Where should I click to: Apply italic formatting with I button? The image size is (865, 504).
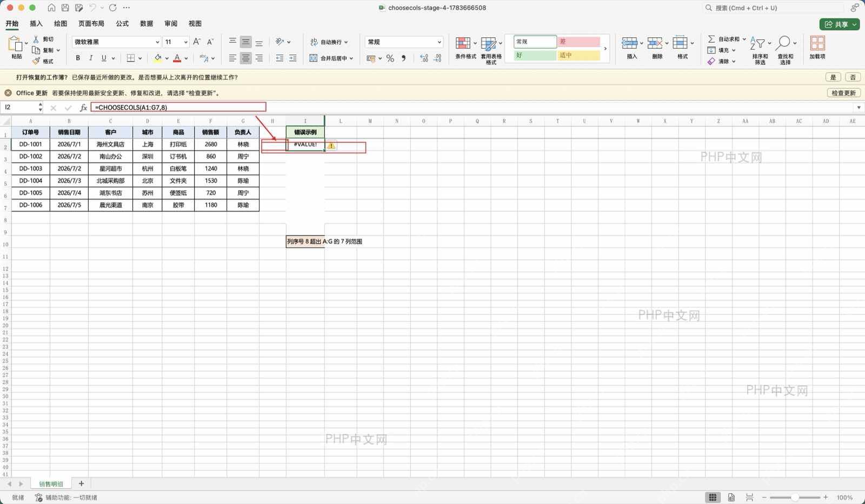(x=91, y=58)
